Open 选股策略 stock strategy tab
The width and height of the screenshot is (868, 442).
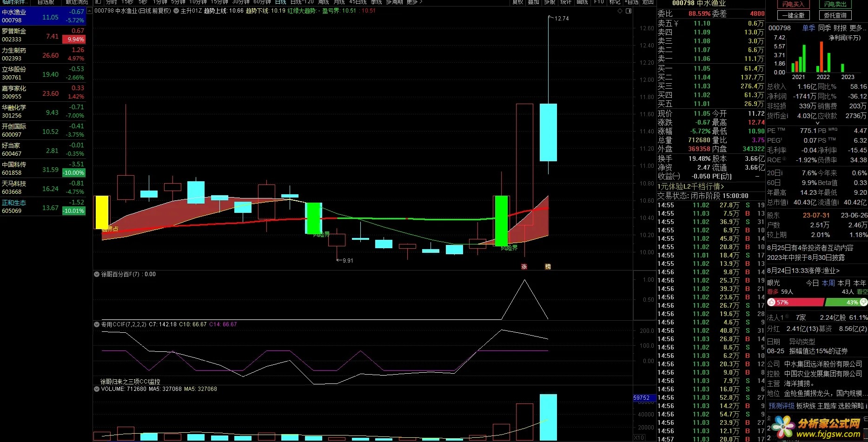coord(851,406)
